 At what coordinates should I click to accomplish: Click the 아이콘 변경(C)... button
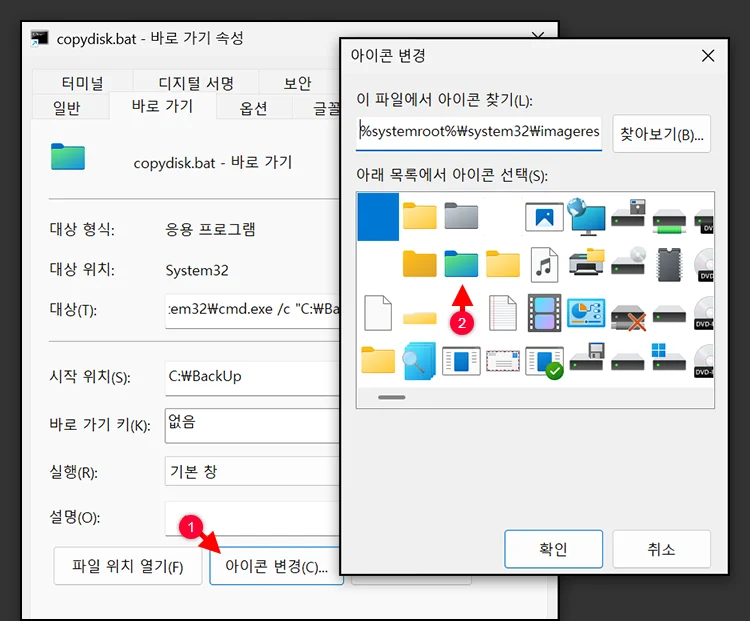click(x=276, y=566)
